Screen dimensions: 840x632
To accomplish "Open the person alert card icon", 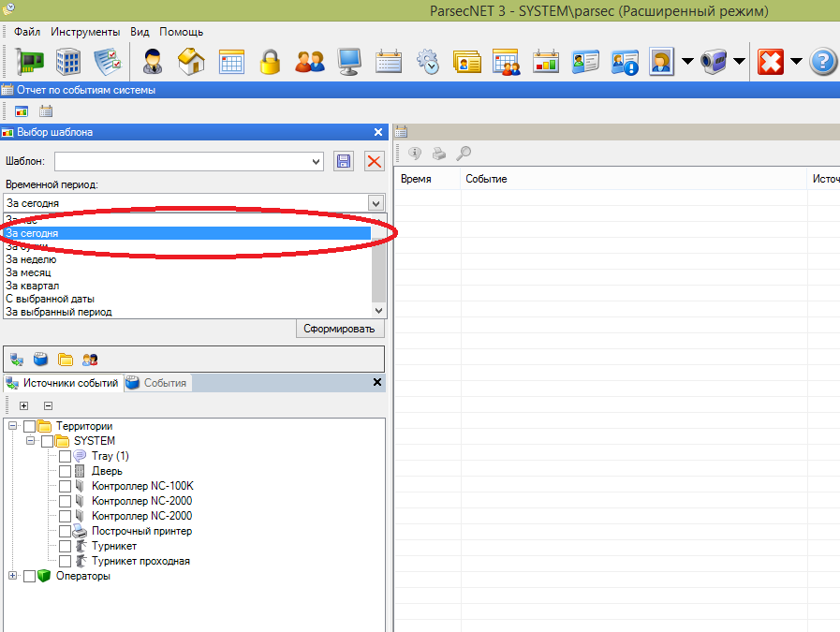I will [625, 62].
